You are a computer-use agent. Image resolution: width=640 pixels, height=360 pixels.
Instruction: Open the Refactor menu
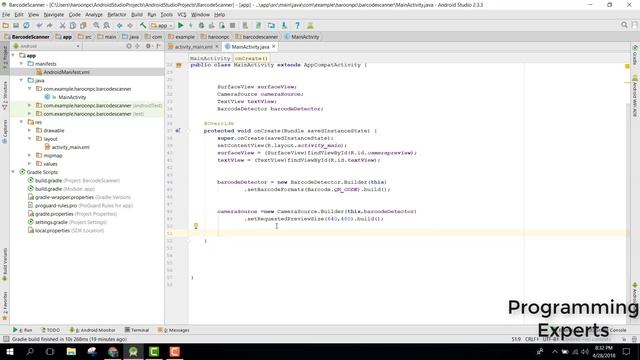coord(117,15)
